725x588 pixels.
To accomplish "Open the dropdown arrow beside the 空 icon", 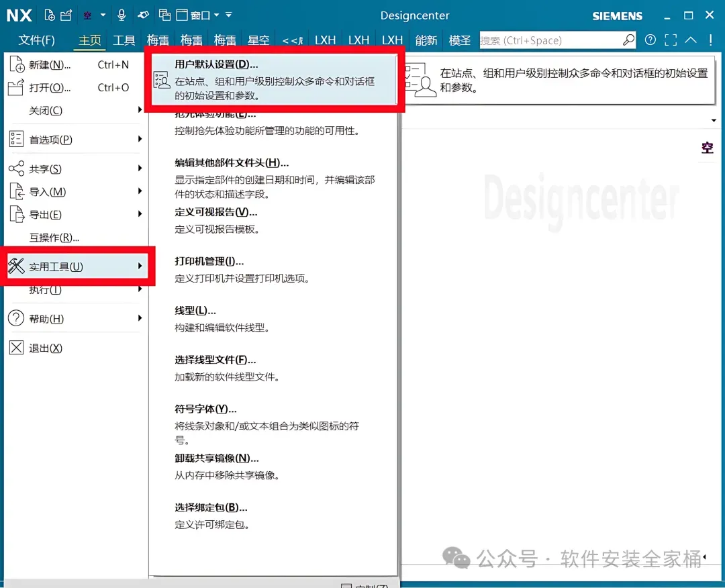I will pos(103,15).
